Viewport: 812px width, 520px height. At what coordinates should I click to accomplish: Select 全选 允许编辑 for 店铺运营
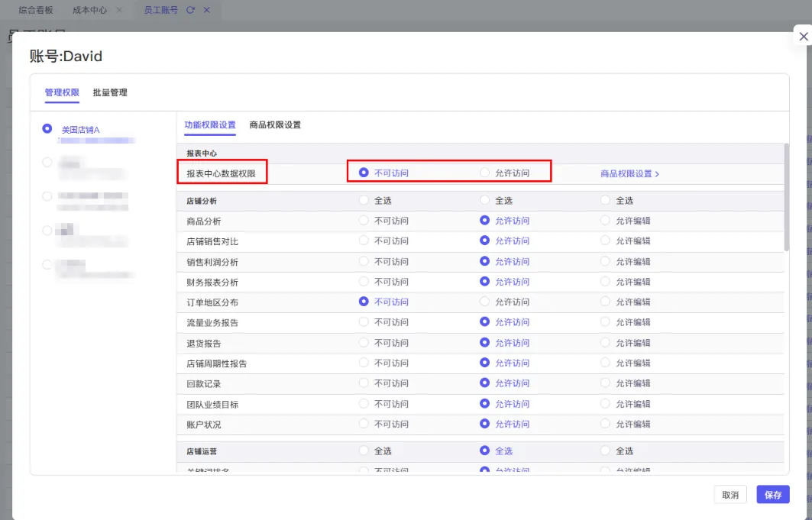coord(605,451)
